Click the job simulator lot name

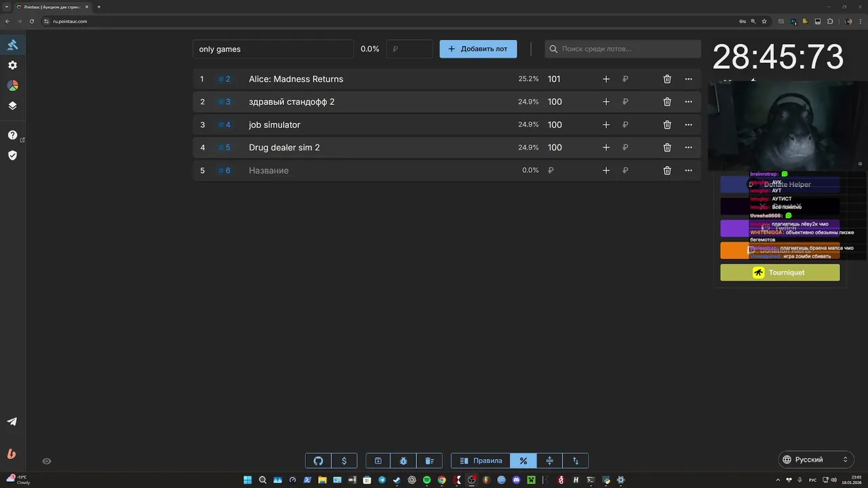275,125
